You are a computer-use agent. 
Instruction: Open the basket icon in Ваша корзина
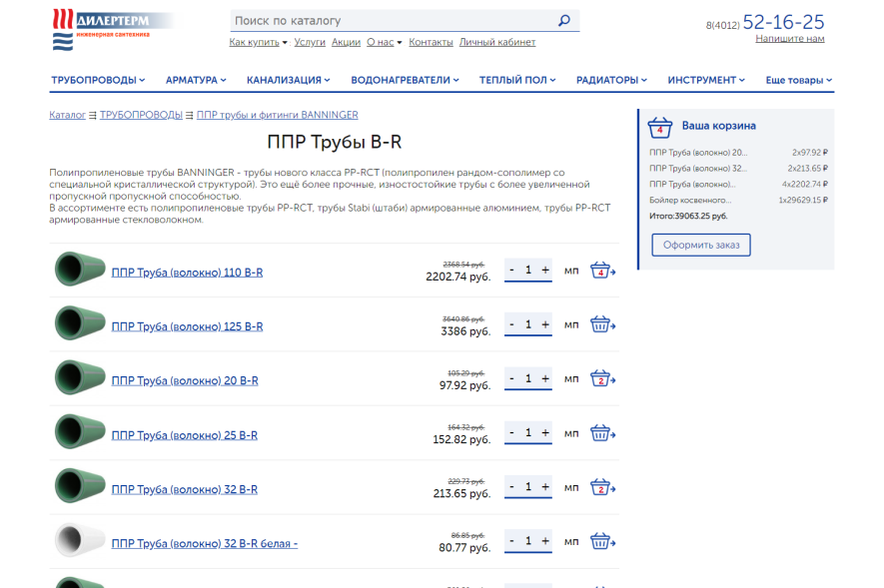[659, 128]
